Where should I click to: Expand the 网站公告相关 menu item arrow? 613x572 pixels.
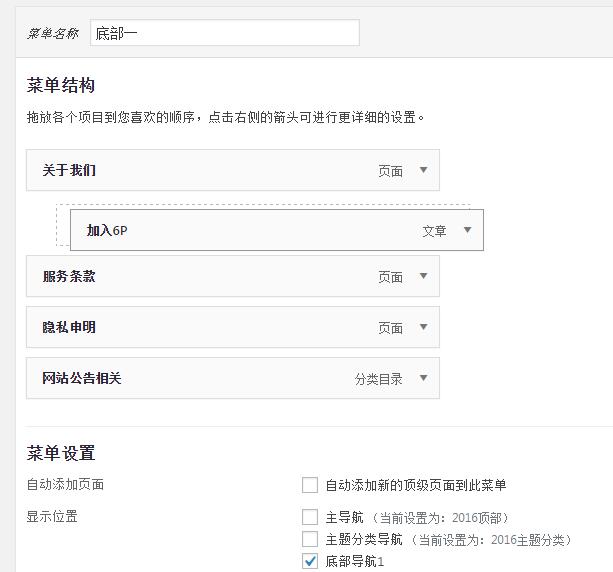coord(423,378)
